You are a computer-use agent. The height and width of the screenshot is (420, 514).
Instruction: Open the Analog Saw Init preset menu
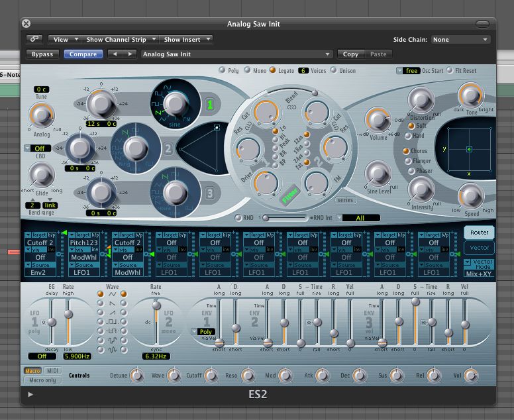[236, 54]
